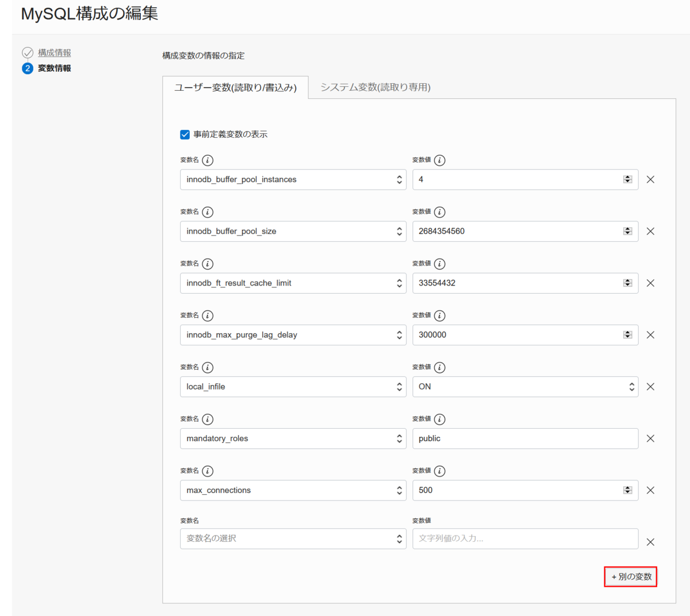Focus the 文字列値の入力 input field
The width and height of the screenshot is (690, 616).
tap(525, 538)
